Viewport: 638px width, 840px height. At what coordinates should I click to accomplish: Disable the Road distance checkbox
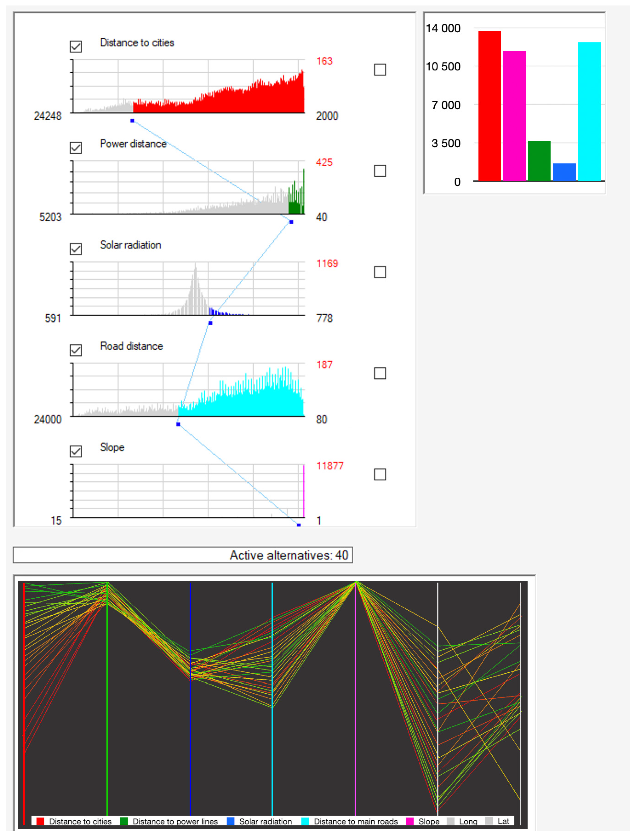click(76, 350)
